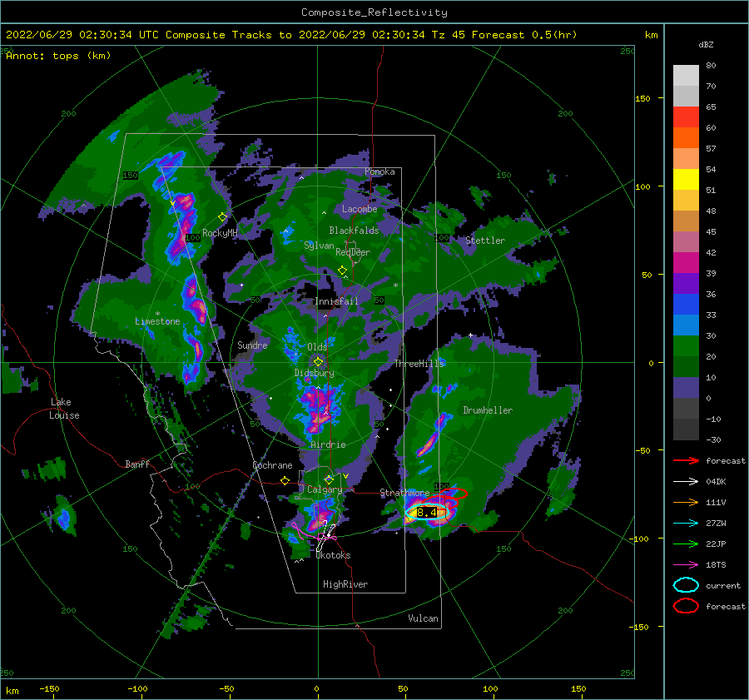Click the red forecast ellipse east of Strathmore
The image size is (749, 700).
[x=453, y=494]
